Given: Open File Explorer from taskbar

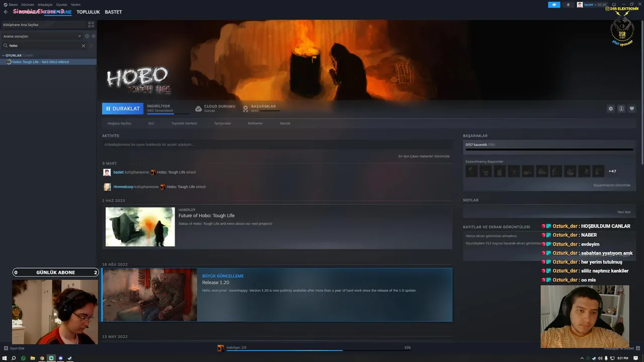Looking at the screenshot, I should (x=33, y=358).
